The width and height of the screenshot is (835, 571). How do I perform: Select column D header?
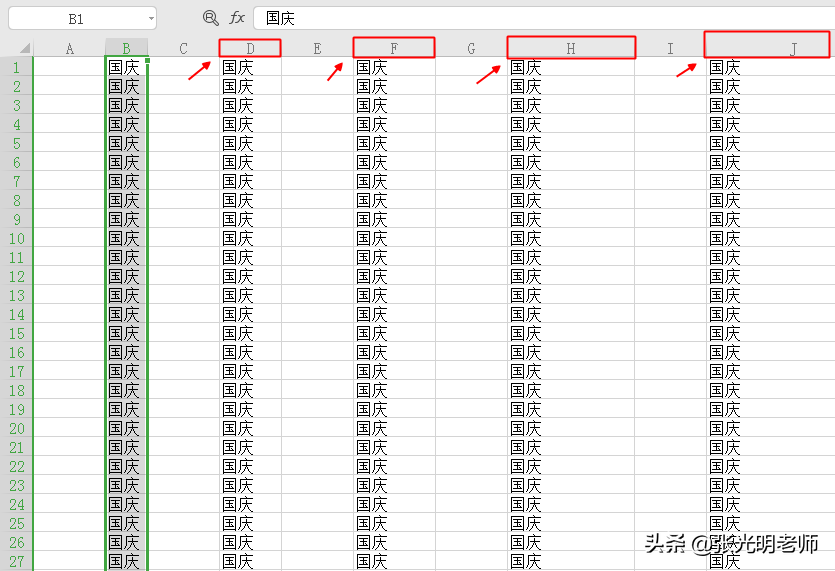(250, 48)
